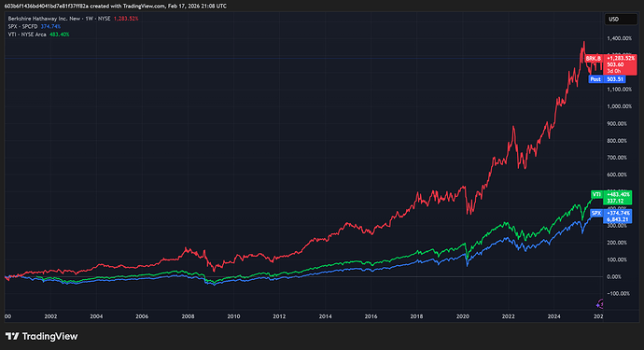Click the 600.00% price axis label
The image size is (644, 350).
click(x=617, y=175)
